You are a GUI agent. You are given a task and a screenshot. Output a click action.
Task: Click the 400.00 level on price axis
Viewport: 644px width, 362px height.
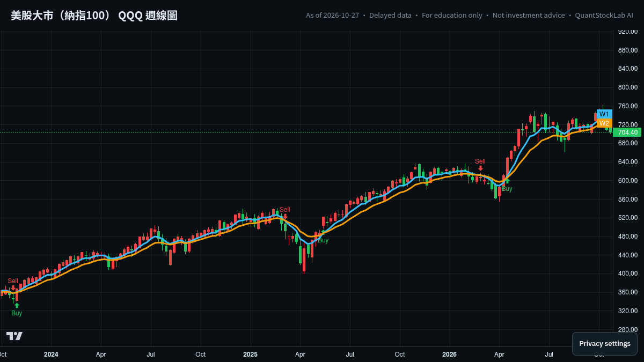click(x=628, y=274)
